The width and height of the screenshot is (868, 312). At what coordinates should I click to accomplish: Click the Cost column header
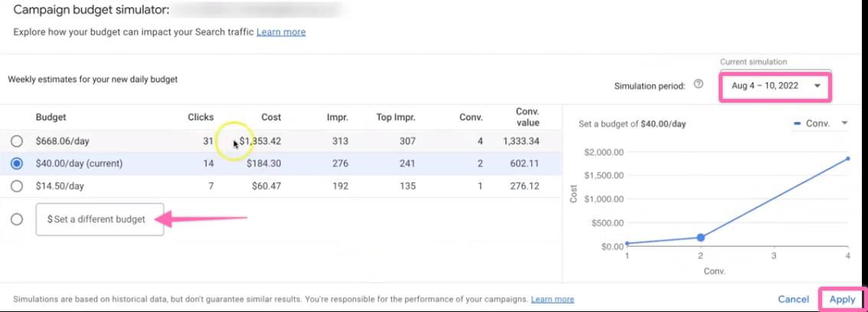271,117
